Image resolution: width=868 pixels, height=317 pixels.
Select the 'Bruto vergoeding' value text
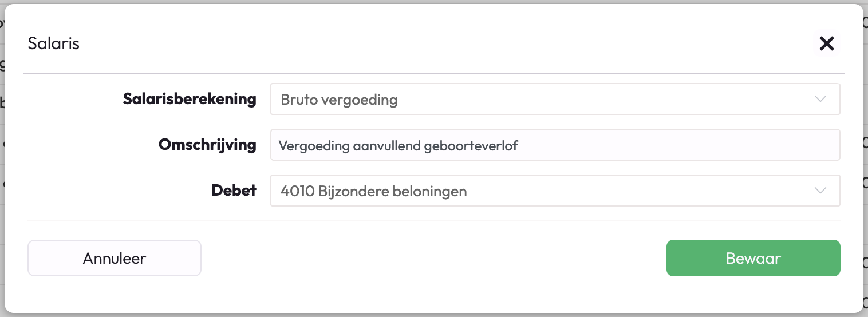coord(339,100)
